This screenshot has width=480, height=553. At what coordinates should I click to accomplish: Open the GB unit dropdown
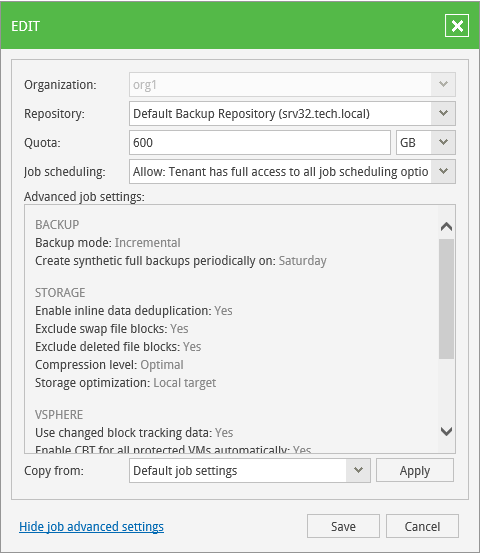click(443, 142)
